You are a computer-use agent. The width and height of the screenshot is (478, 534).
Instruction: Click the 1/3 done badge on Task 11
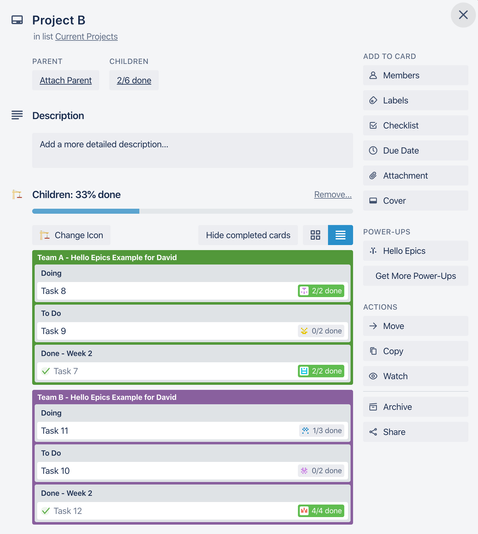click(x=322, y=430)
